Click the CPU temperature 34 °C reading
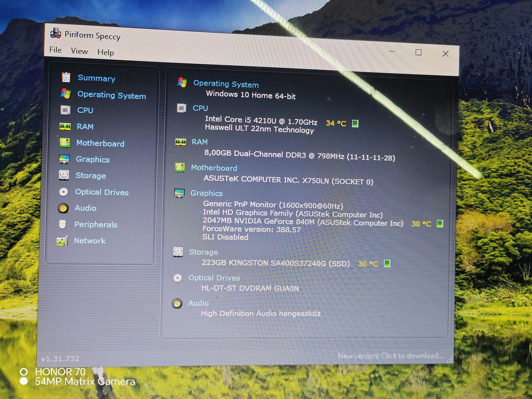 (x=336, y=123)
